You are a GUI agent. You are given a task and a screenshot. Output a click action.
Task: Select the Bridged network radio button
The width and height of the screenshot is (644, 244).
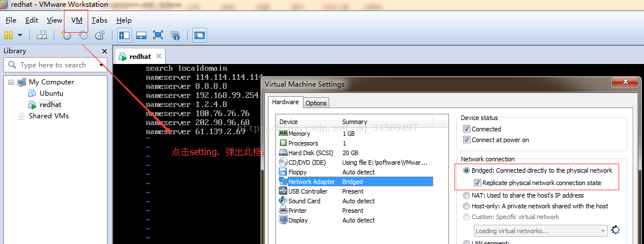(x=466, y=170)
